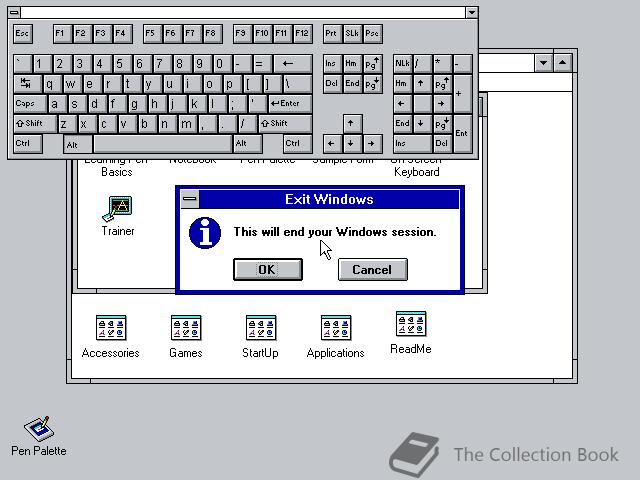Tap the numpad Ins key
The width and height of the screenshot is (640, 480).
point(412,144)
